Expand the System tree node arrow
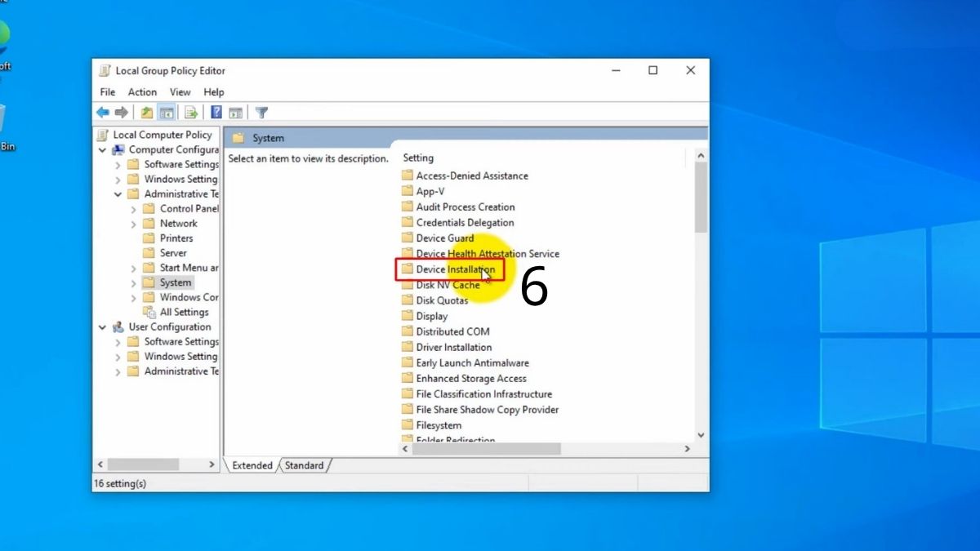 (134, 282)
